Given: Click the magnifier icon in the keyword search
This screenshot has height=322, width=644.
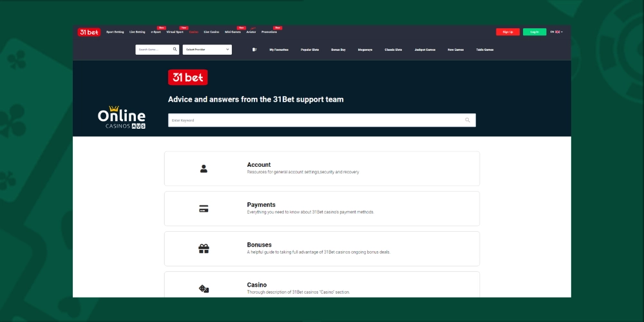Looking at the screenshot, I should 468,120.
